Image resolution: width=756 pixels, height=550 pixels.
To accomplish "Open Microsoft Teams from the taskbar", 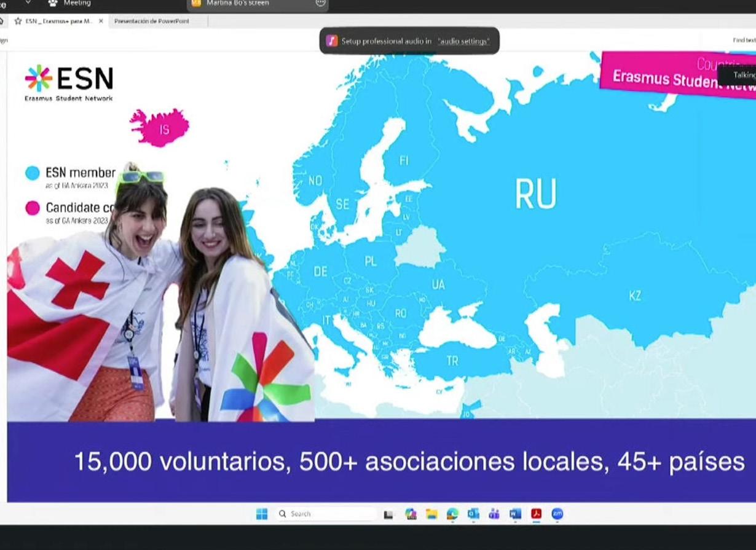I will [494, 514].
